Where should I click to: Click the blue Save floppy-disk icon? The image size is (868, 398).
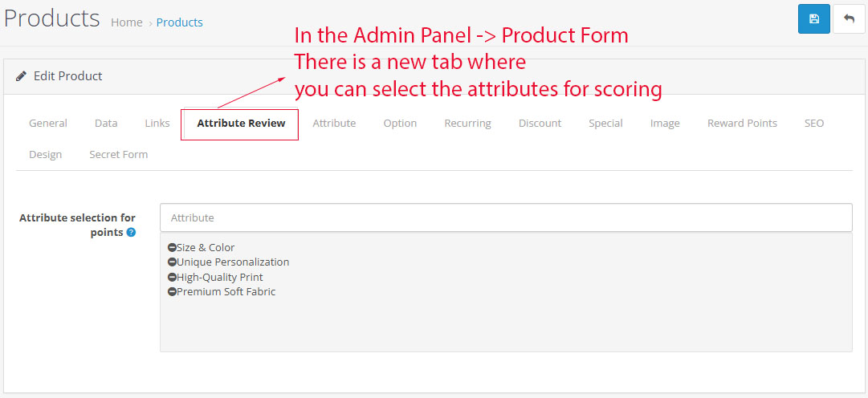coord(813,19)
